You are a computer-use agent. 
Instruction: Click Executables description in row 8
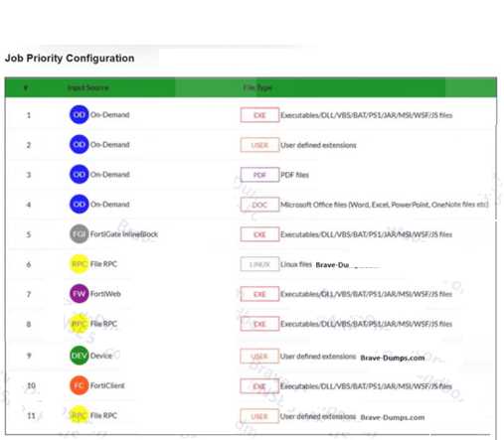click(x=367, y=324)
